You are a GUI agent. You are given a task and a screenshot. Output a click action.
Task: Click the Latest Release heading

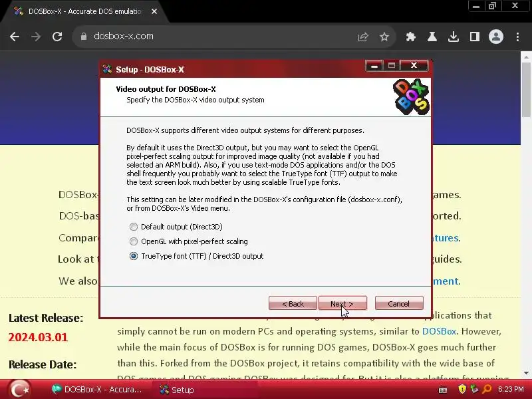point(46,318)
